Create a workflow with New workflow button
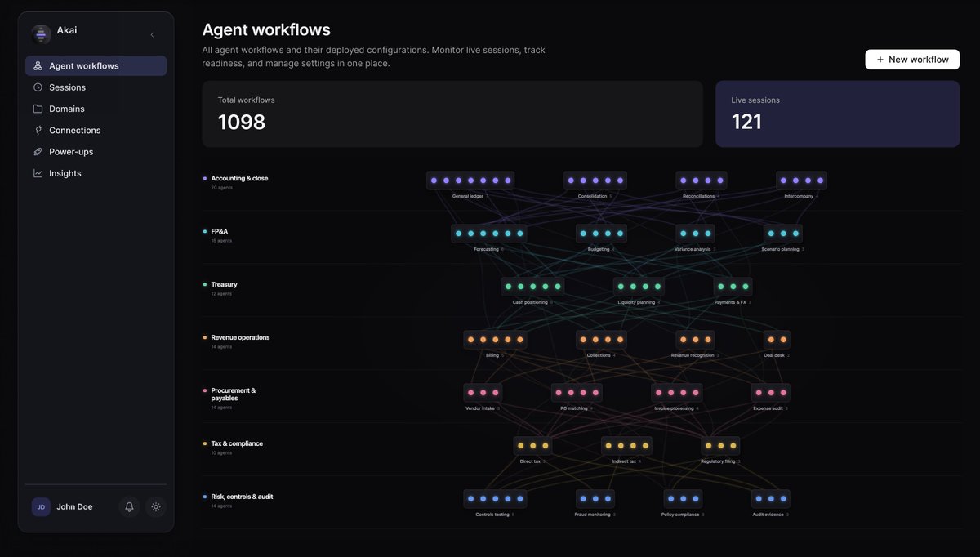 [912, 60]
